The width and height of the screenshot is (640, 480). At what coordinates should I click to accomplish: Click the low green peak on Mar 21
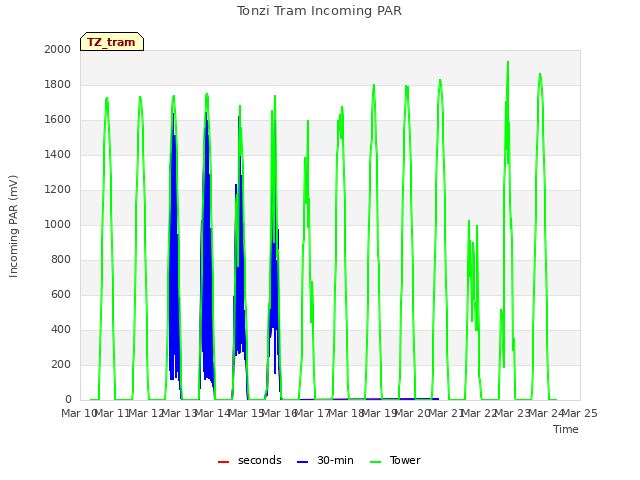coord(469,222)
